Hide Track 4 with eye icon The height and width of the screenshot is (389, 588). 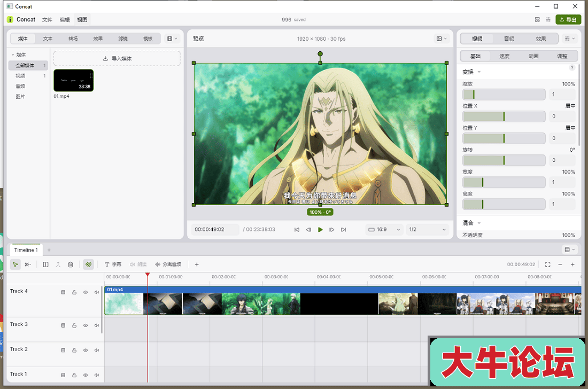pos(86,292)
